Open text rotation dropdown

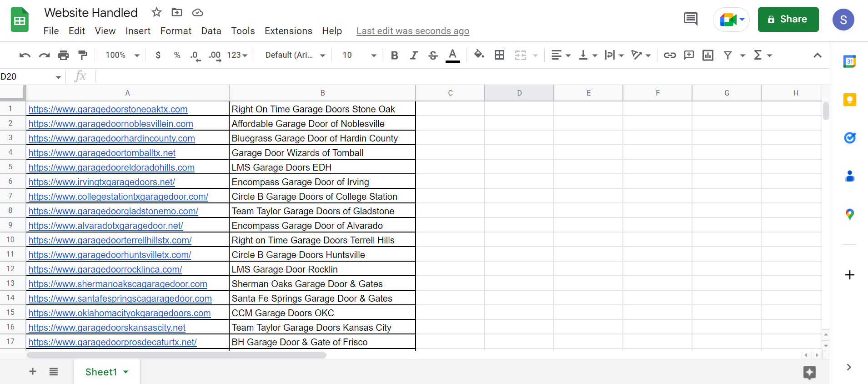641,55
